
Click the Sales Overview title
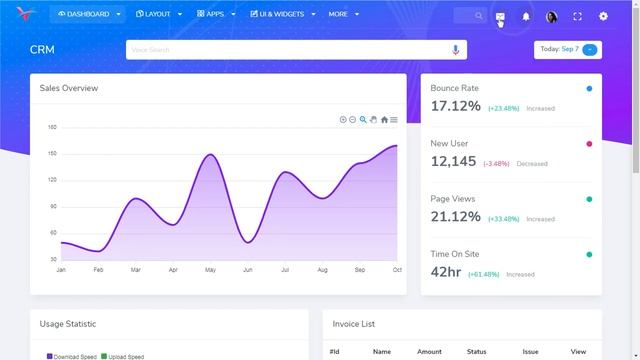coord(69,88)
